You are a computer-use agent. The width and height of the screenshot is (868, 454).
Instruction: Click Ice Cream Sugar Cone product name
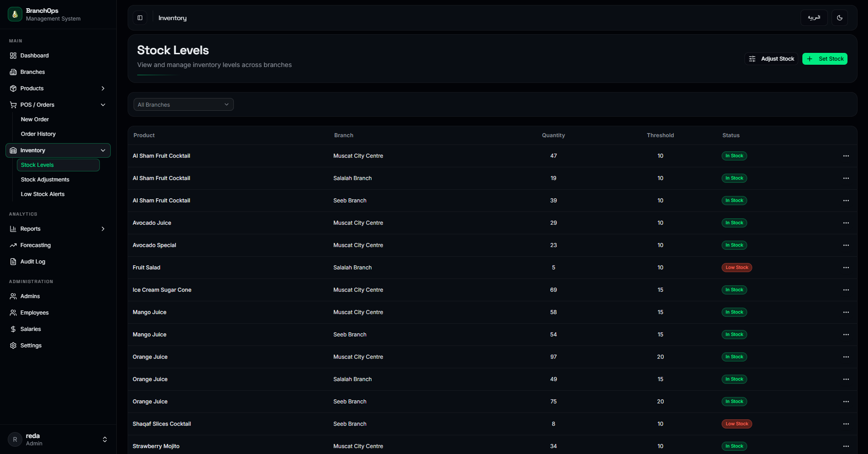pos(162,290)
